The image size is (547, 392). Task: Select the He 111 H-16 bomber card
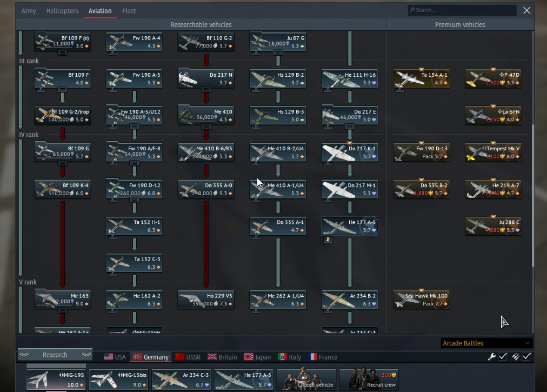coord(350,78)
